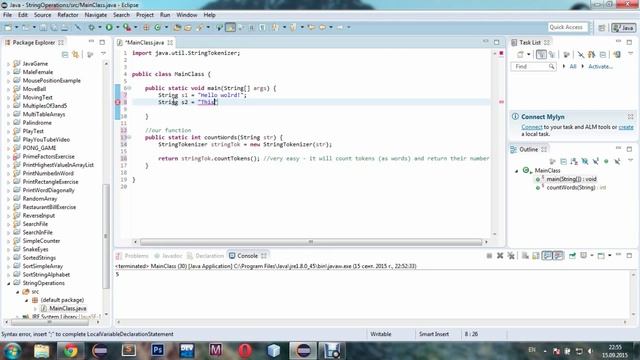Image resolution: width=640 pixels, height=360 pixels.
Task: Click Remove Launch X in Console toolbar
Action: 500,256
